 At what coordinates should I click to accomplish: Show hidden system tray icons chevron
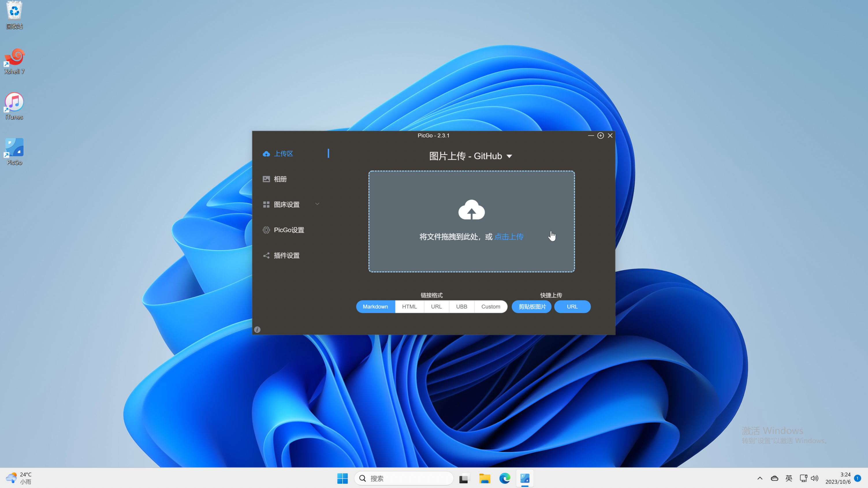(x=760, y=478)
